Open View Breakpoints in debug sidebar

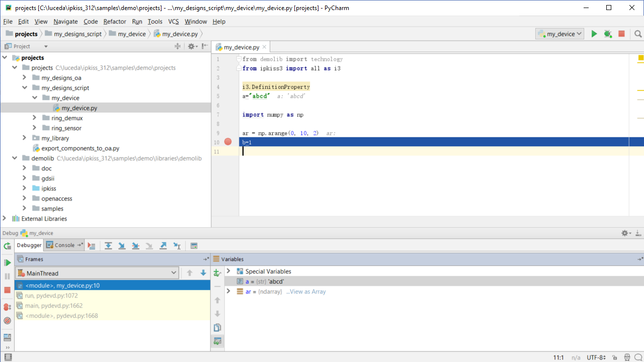pos(7,307)
